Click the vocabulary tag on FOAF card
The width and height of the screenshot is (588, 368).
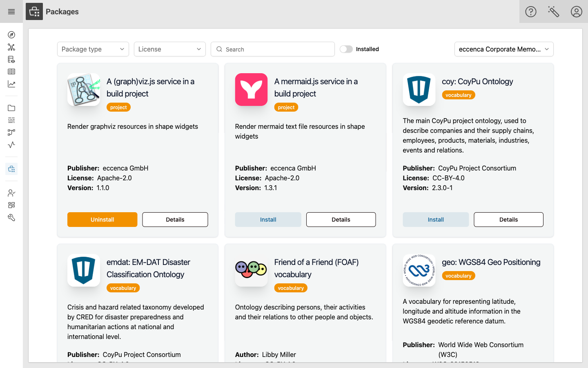291,288
